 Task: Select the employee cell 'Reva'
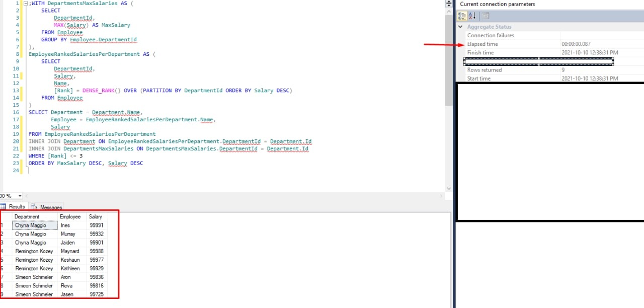point(72,285)
